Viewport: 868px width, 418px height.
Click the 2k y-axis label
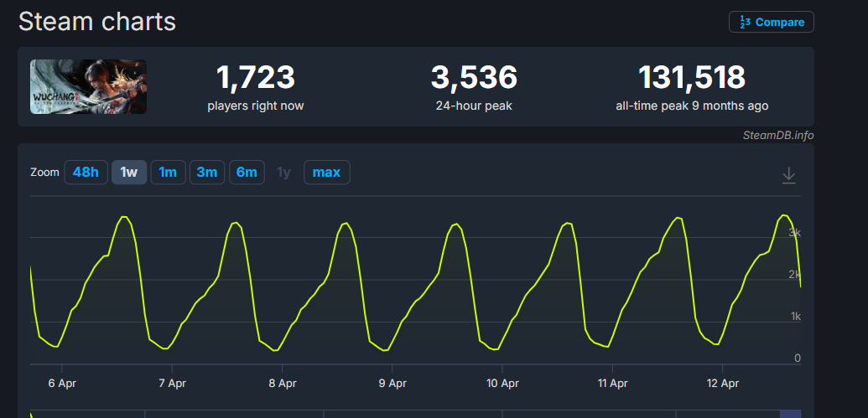coord(794,274)
